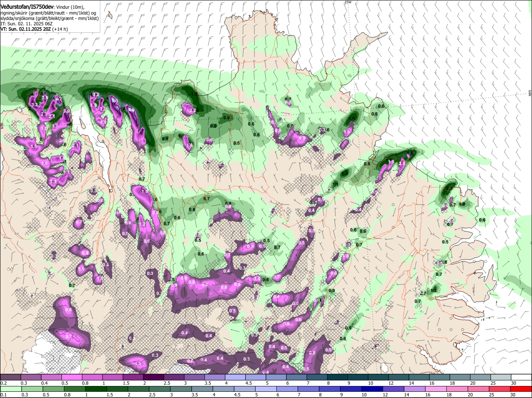The width and height of the screenshot is (532, 398).
Task: Click the '2.2' precipitation value on the map
Action: point(192,111)
